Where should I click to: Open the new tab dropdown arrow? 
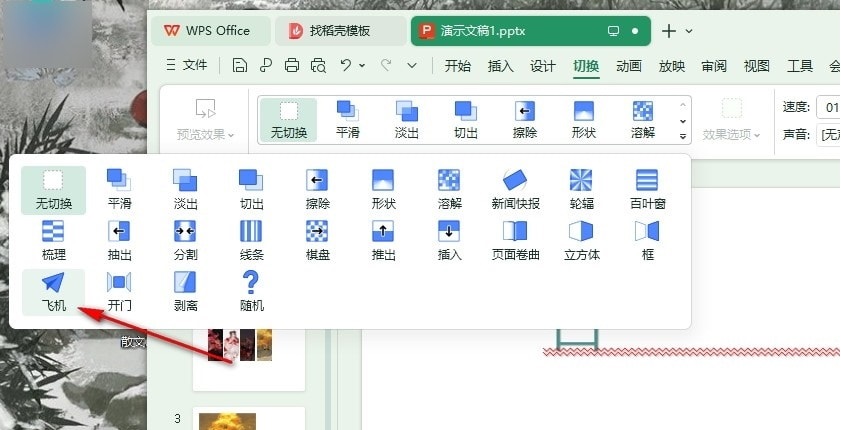coord(689,31)
